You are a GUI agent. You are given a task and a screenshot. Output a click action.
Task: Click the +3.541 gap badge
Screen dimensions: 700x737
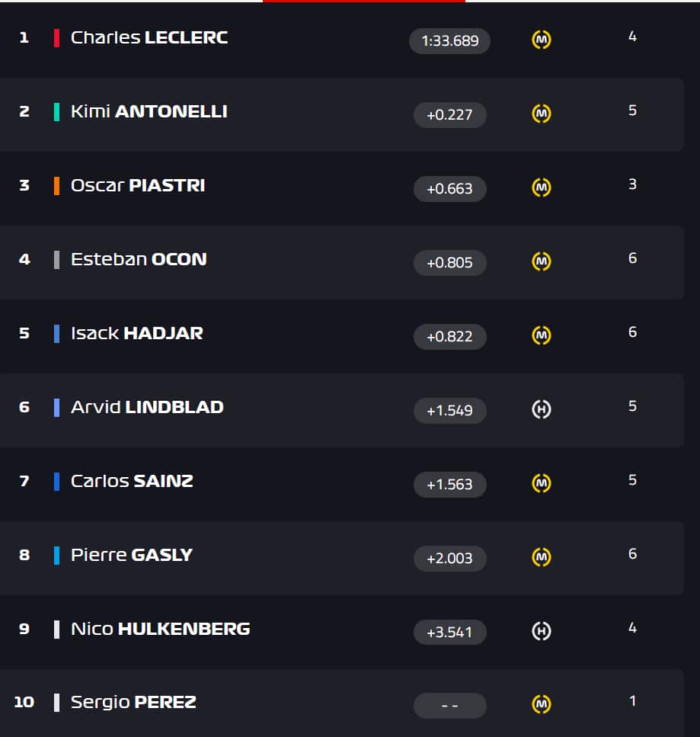pos(449,633)
